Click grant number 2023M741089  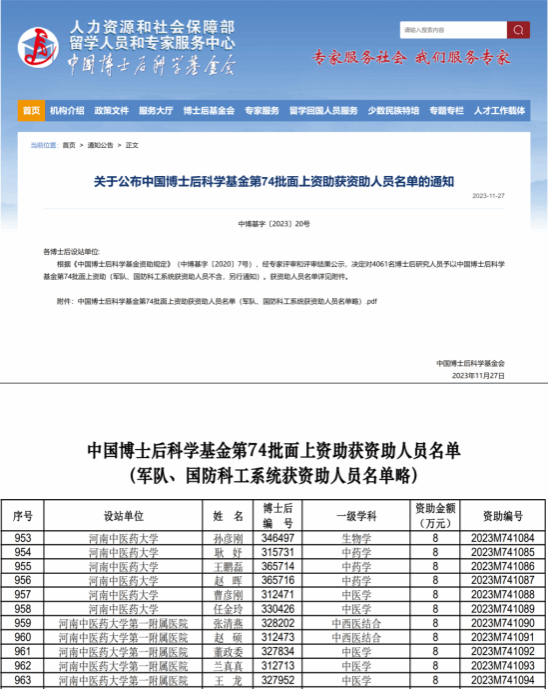[x=503, y=609]
